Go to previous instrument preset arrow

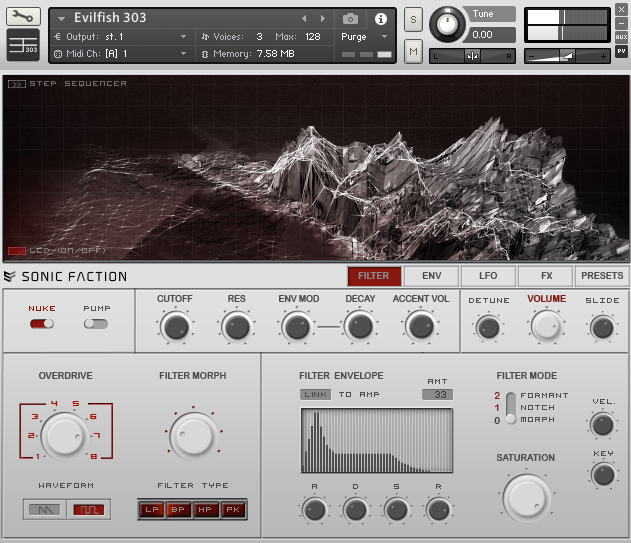(x=305, y=19)
